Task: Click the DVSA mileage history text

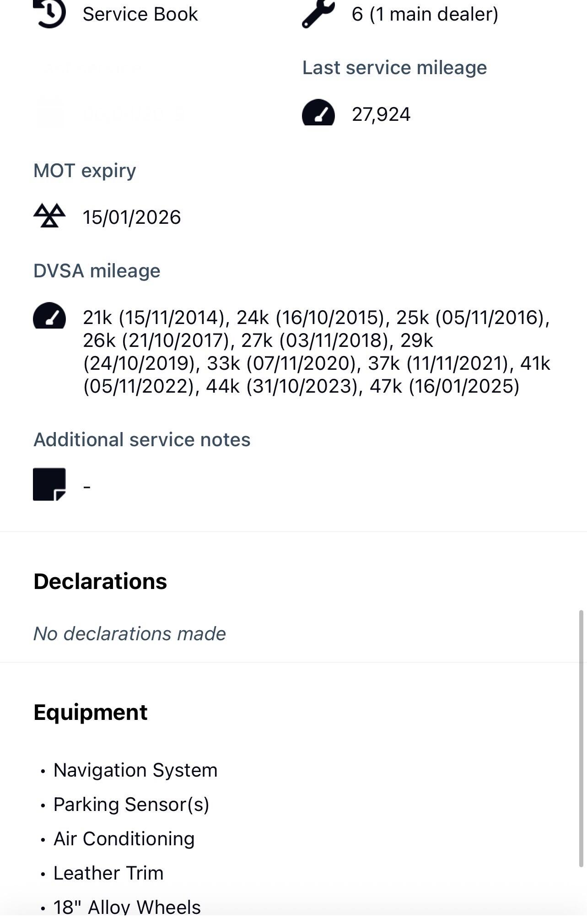Action: (x=316, y=351)
